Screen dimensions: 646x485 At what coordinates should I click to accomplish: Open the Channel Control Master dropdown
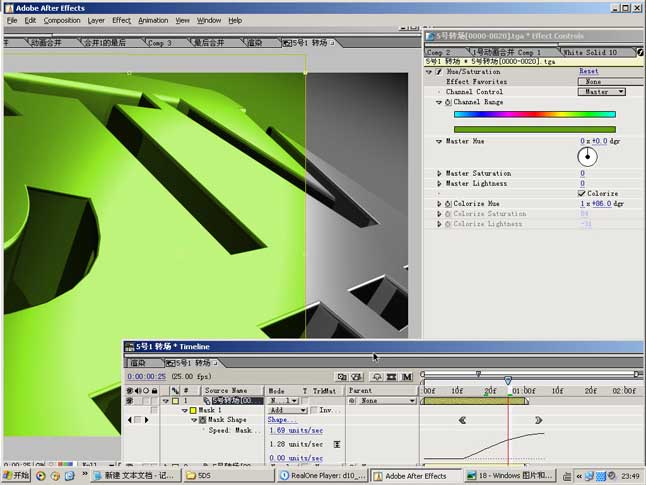[602, 91]
